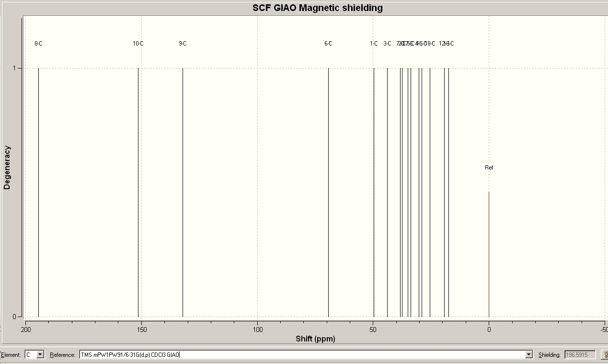Click the Element field label
Screen dimensions: 608x364
click(11, 355)
